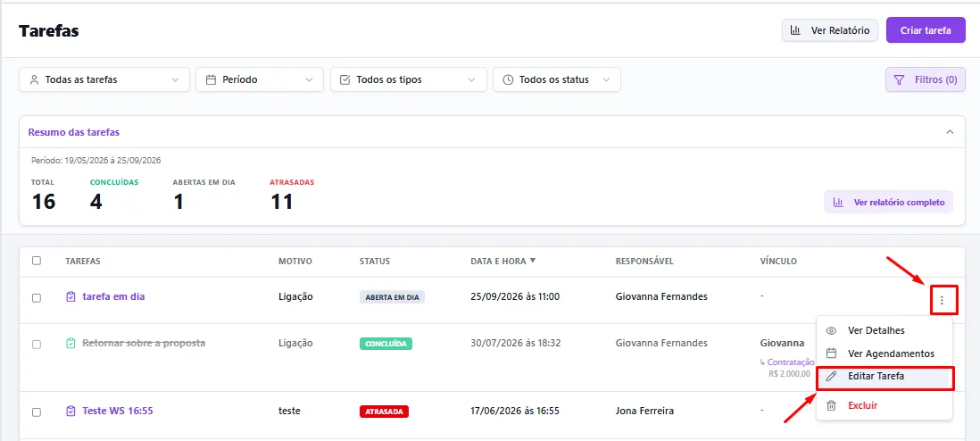This screenshot has height=441, width=980.
Task: Click the bar chart icon in Ver Relatório
Action: [x=795, y=30]
